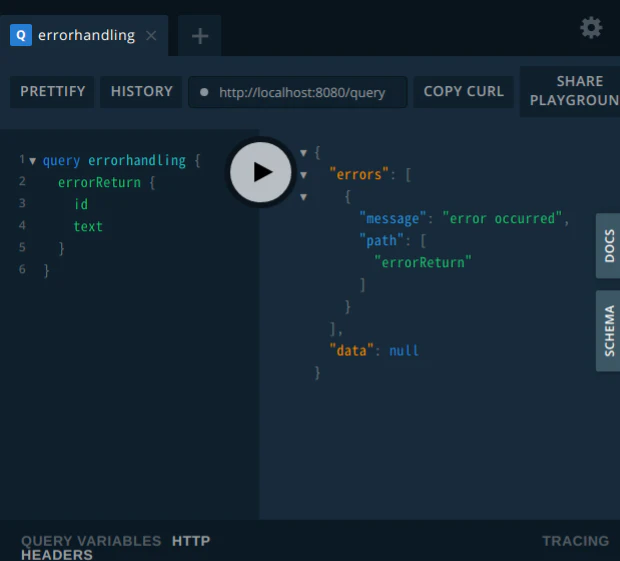
Task: Click the "errorReturn" string in response path
Action: tap(423, 262)
